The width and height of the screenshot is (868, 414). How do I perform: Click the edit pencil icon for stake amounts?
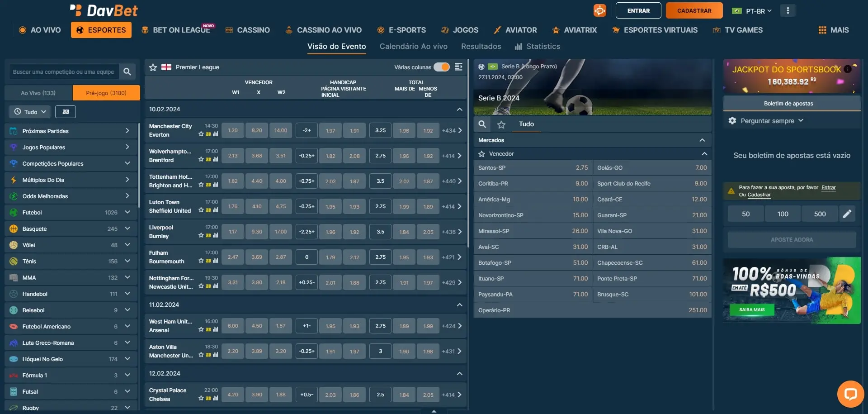pos(847,214)
